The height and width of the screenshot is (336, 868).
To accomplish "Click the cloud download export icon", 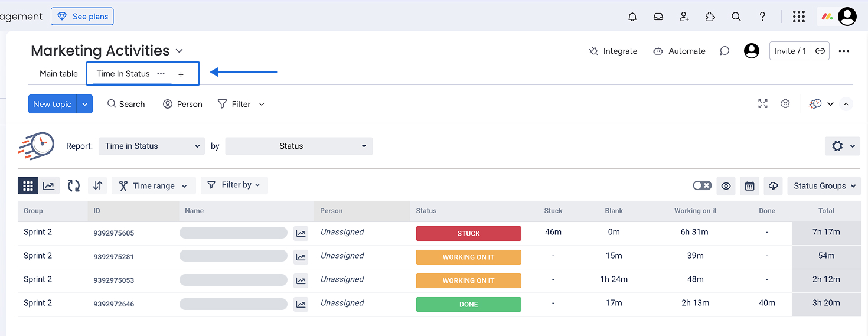I will pyautogui.click(x=774, y=186).
